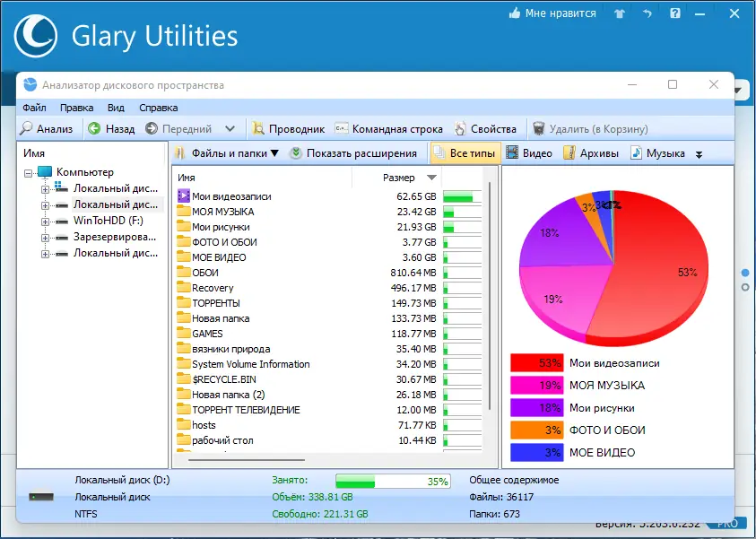This screenshot has width=756, height=539.
Task: Select the Архивы filter
Action: pyautogui.click(x=591, y=153)
